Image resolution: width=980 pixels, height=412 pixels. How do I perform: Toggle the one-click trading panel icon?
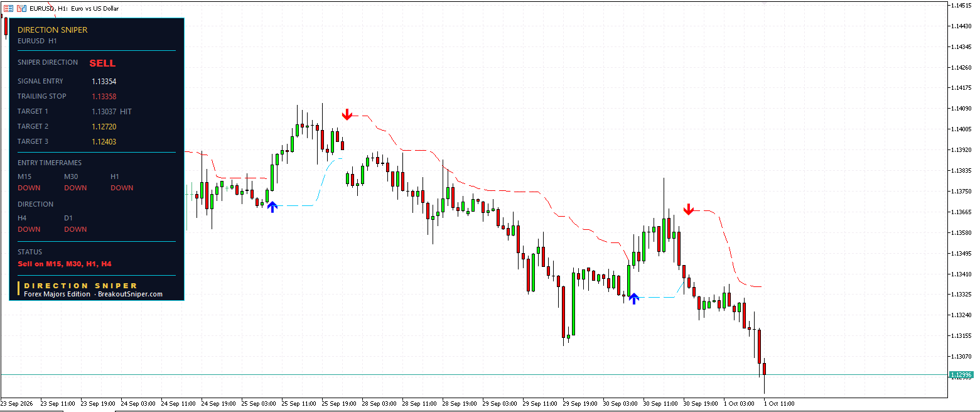point(22,9)
